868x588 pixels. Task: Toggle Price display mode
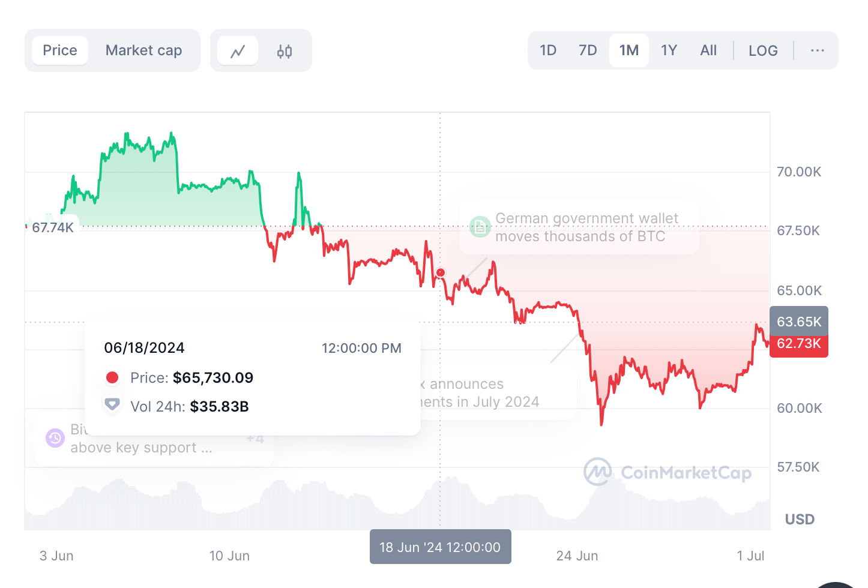coord(59,50)
